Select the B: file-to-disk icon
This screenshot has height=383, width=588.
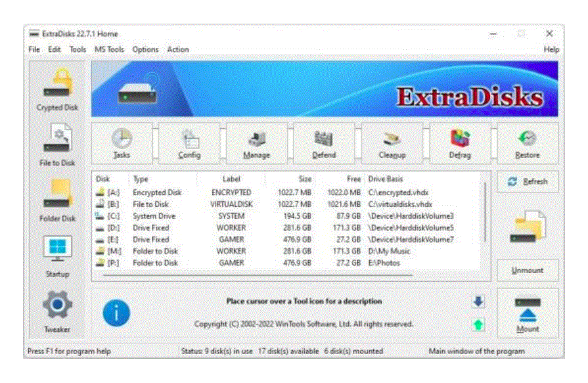[x=100, y=204]
